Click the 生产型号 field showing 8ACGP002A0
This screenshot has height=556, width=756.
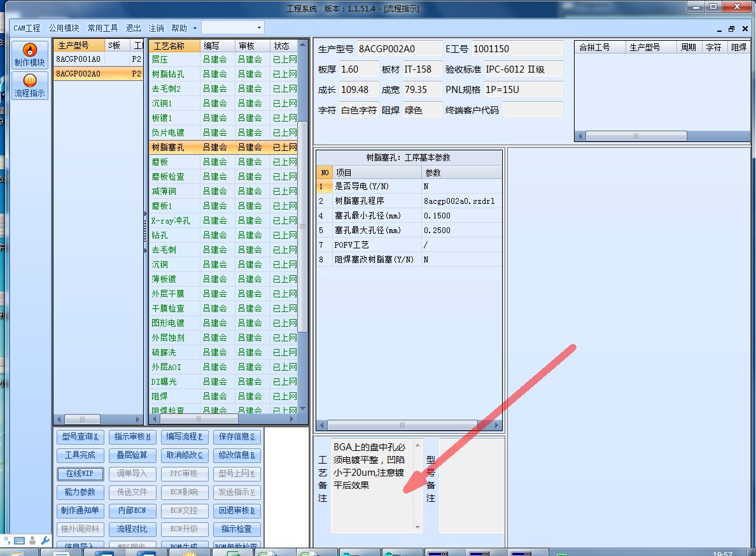[399, 49]
